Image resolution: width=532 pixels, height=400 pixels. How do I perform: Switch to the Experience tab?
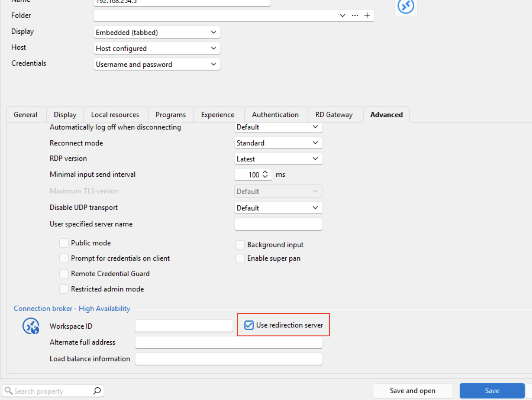(218, 115)
